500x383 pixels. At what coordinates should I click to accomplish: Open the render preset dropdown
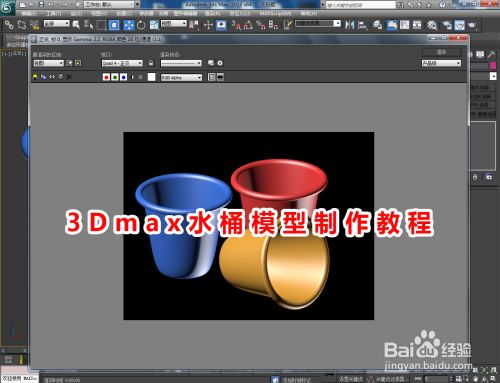pos(181,63)
